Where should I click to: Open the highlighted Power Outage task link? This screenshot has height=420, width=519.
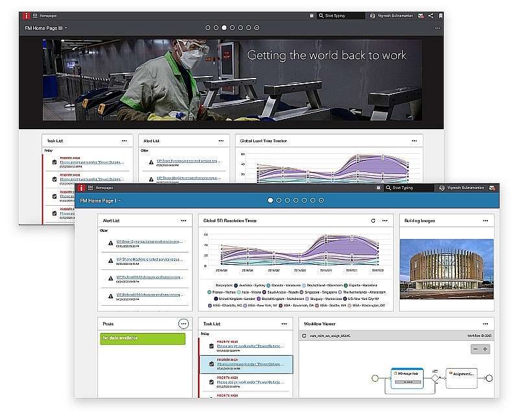pyautogui.click(x=250, y=364)
